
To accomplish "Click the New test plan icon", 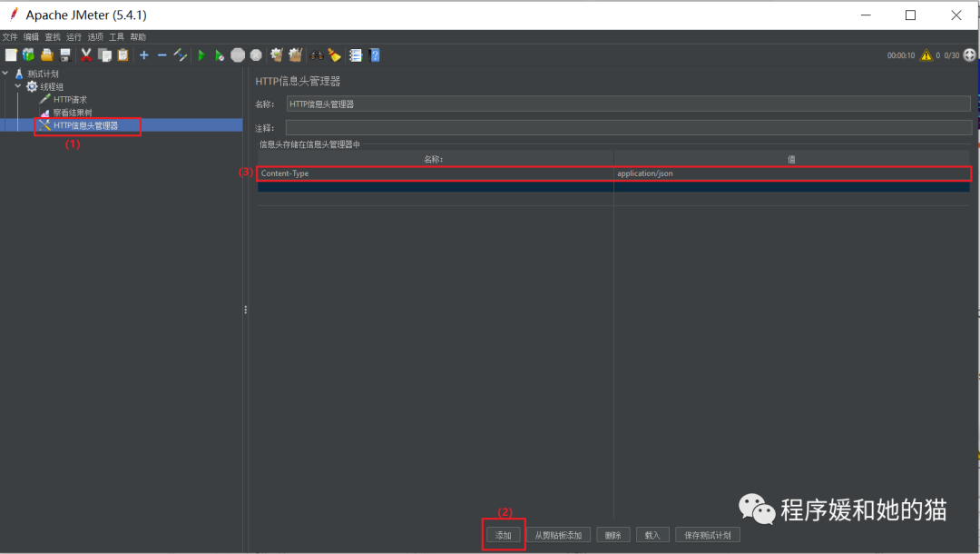I will [11, 55].
